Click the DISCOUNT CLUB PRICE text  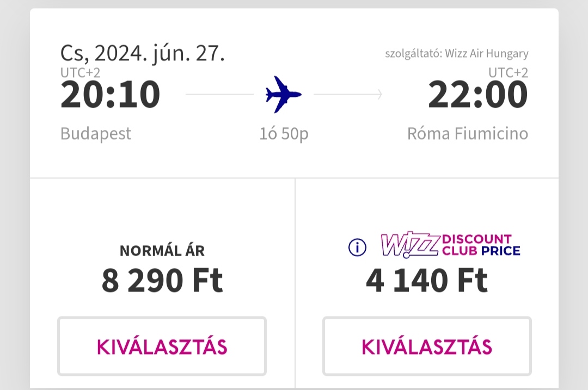click(481, 245)
